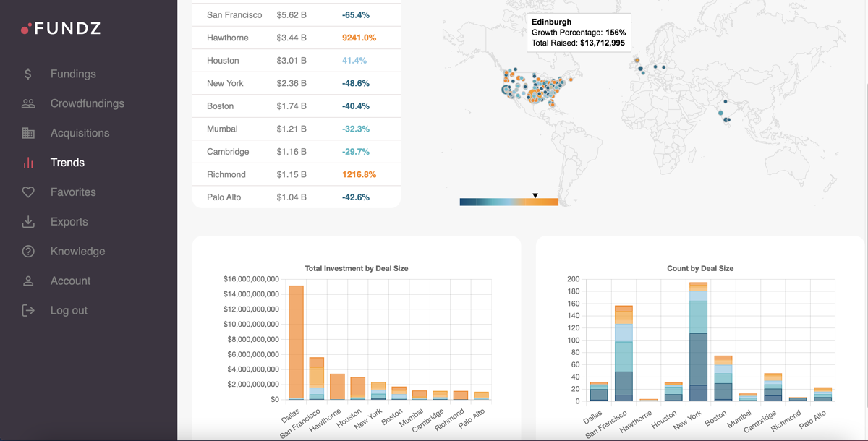The width and height of the screenshot is (868, 441).
Task: Select the Trends menu item
Action: [x=67, y=163]
